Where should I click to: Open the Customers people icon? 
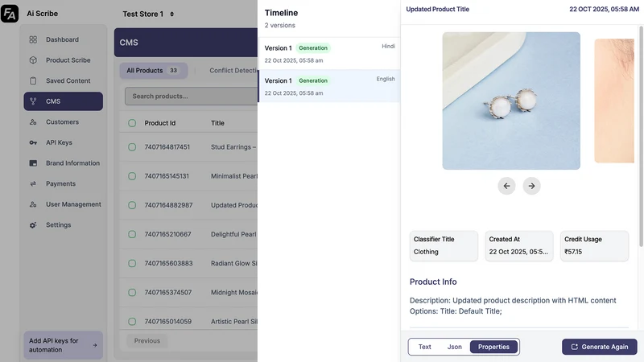33,122
